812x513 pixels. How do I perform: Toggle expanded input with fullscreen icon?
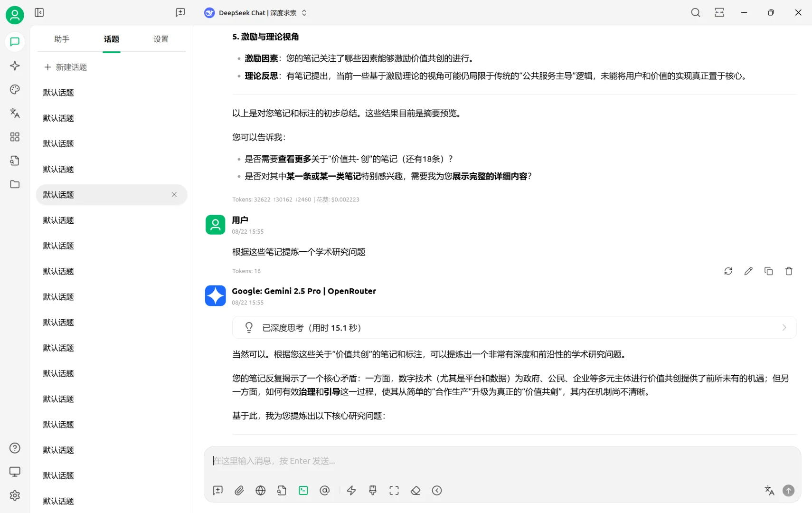[394, 490]
